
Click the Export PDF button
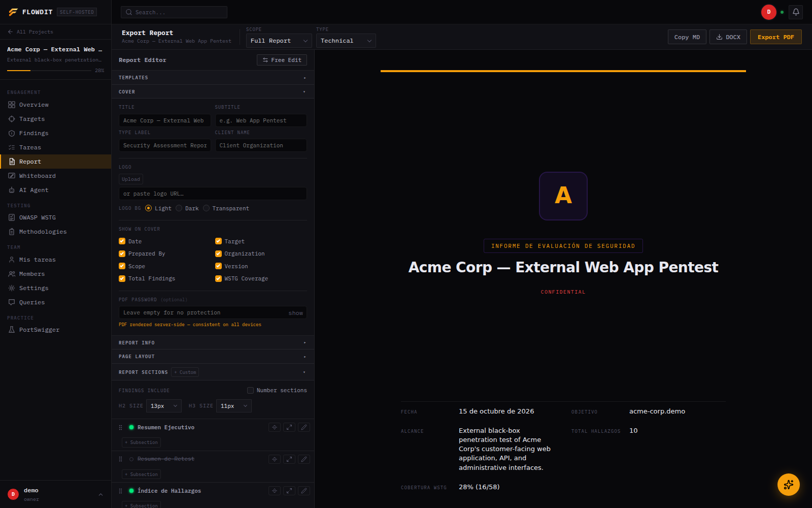(x=776, y=37)
